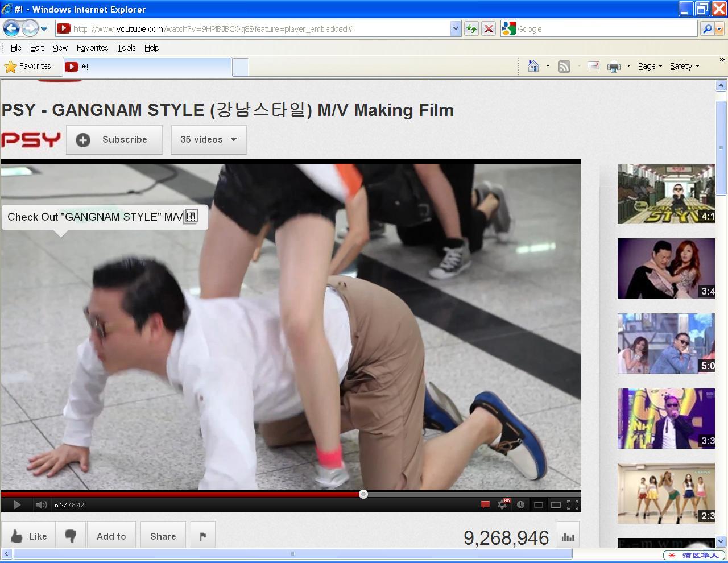Select the YouTube '#!' tab
Image resolution: width=728 pixels, height=563 pixels.
tap(147, 67)
